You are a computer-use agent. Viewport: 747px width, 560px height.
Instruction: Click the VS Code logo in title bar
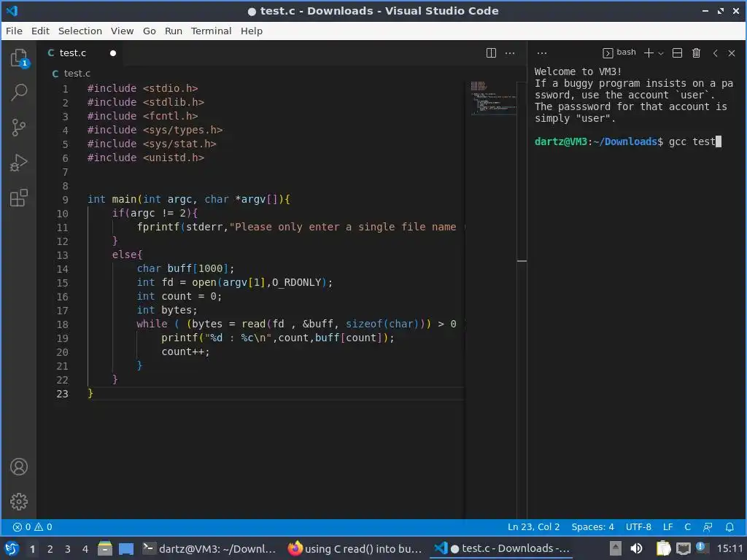(x=12, y=10)
